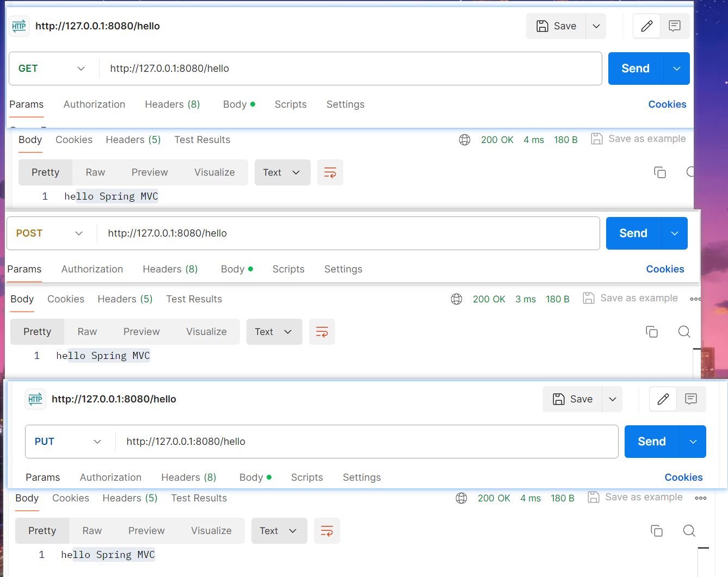
Task: Open Headers (5) tab in the POST response
Action: click(x=125, y=299)
